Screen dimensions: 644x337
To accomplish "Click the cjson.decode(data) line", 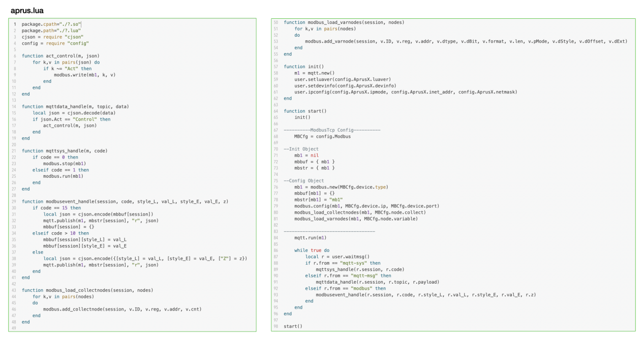I will click(x=76, y=112).
